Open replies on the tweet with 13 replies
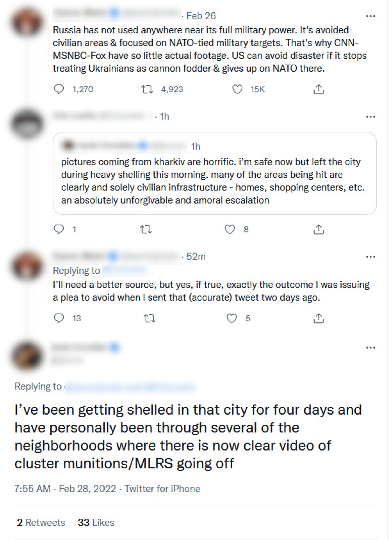The image size is (392, 540). (58, 318)
